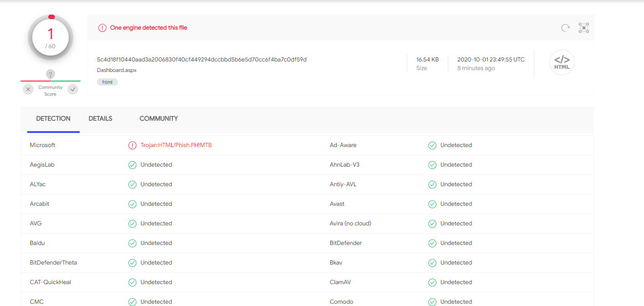The image size is (644, 306).
Task: Click the community score question mark
Action: coord(51,74)
